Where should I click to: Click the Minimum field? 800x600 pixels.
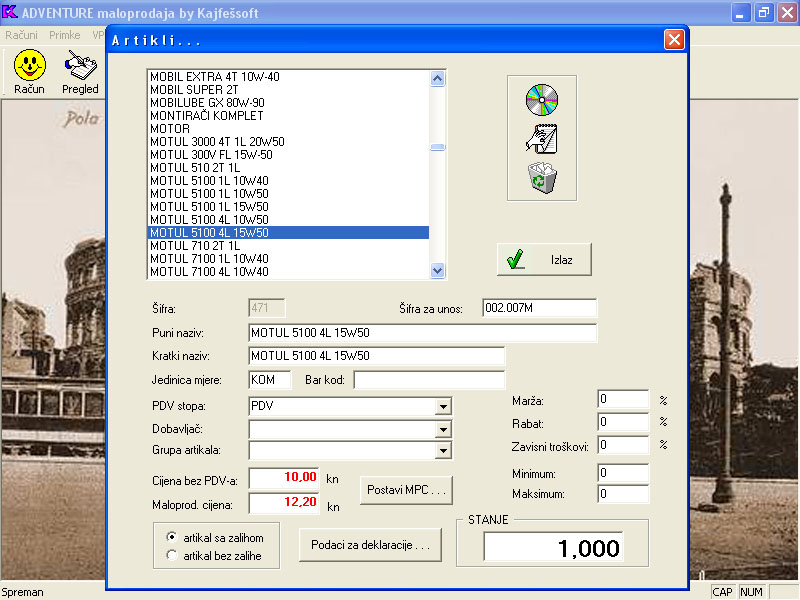(623, 473)
